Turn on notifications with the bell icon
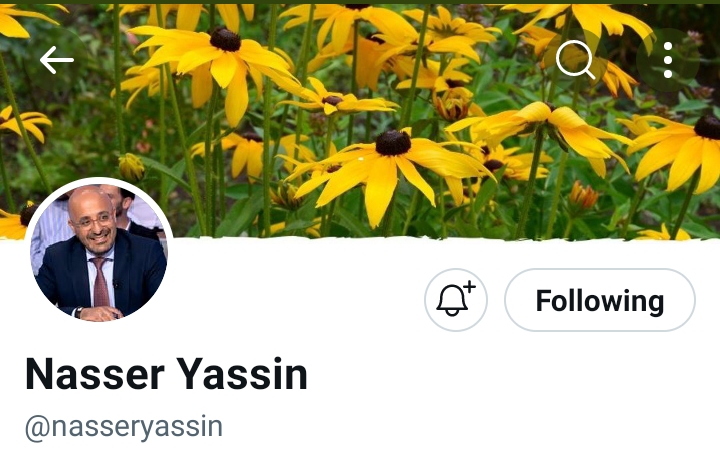This screenshot has height=457, width=720. (x=456, y=300)
